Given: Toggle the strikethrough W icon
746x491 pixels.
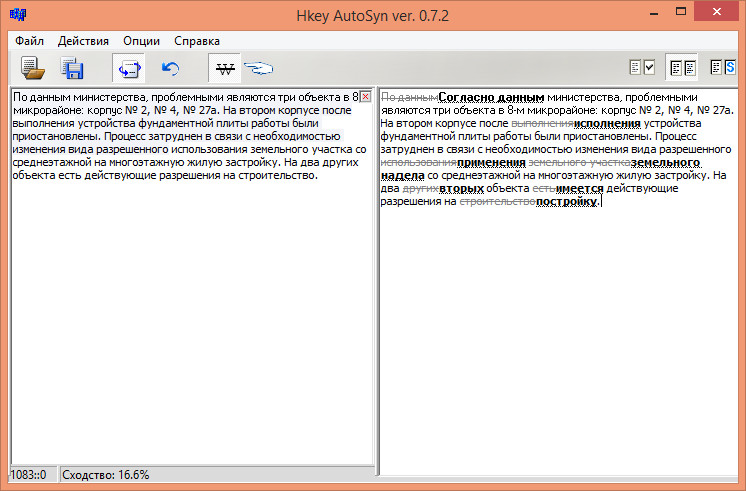Looking at the screenshot, I should pos(224,69).
